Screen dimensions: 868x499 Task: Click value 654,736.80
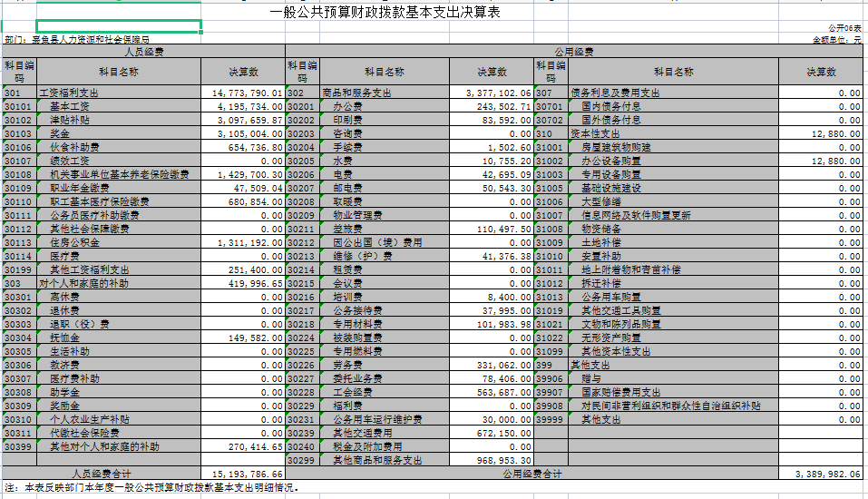243,147
